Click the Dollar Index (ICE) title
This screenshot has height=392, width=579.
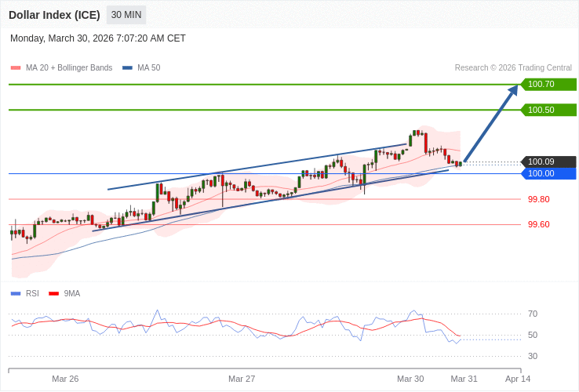pos(54,15)
